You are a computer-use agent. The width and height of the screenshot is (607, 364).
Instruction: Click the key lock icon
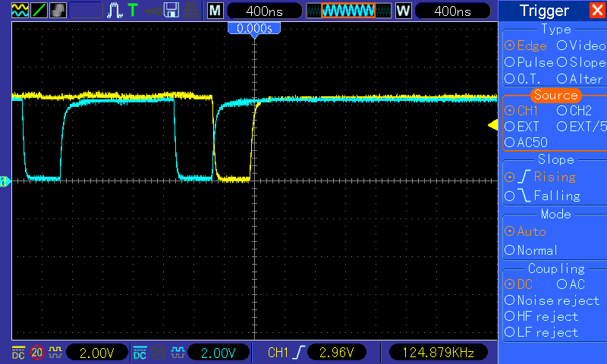[x=153, y=11]
